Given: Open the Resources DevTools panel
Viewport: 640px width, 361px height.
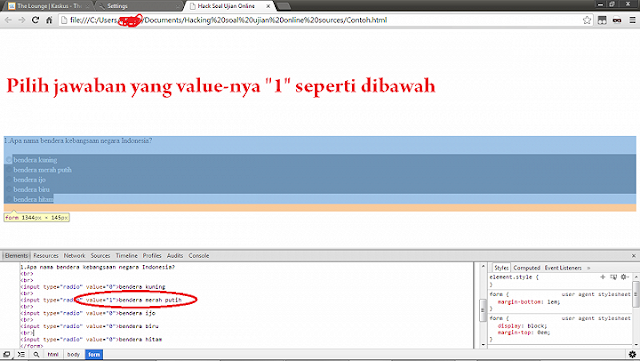Looking at the screenshot, I should (46, 256).
